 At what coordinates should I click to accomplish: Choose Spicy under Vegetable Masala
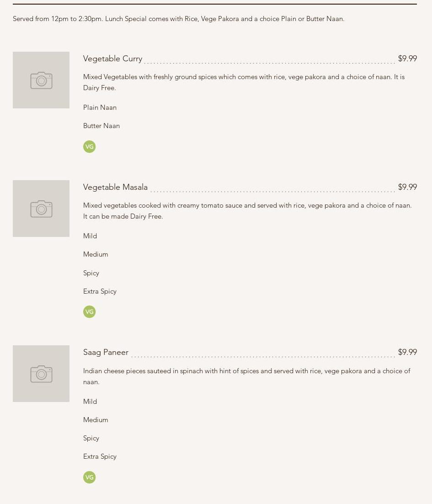pos(91,273)
